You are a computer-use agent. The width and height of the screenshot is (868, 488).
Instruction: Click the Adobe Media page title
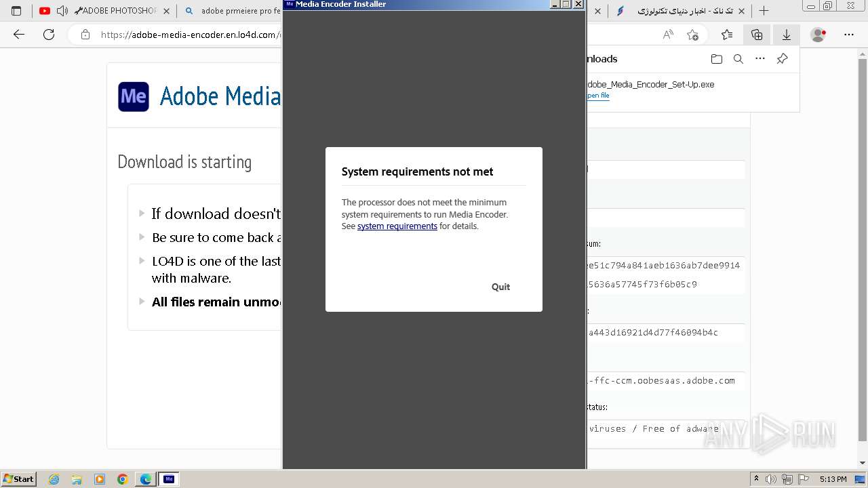[x=220, y=96]
